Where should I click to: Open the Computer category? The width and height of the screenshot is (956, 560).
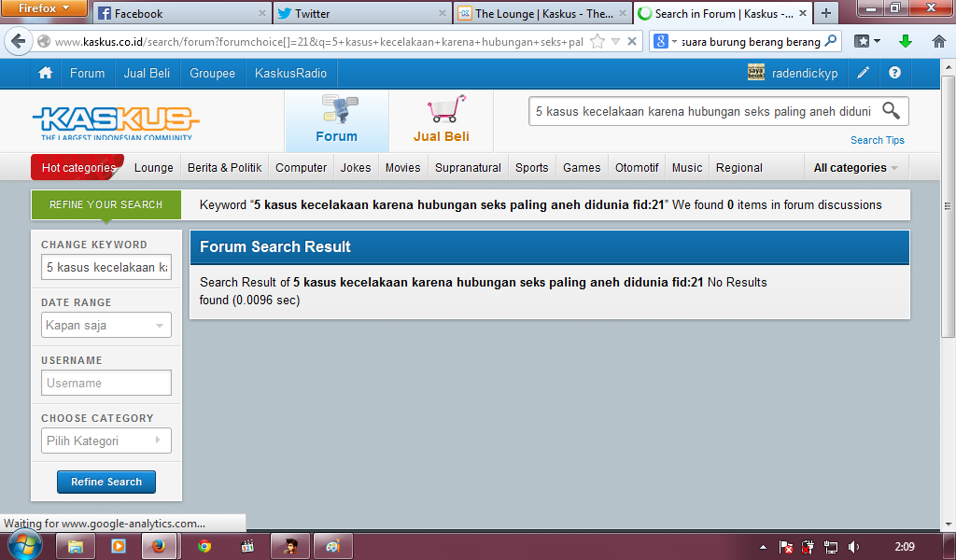(302, 168)
